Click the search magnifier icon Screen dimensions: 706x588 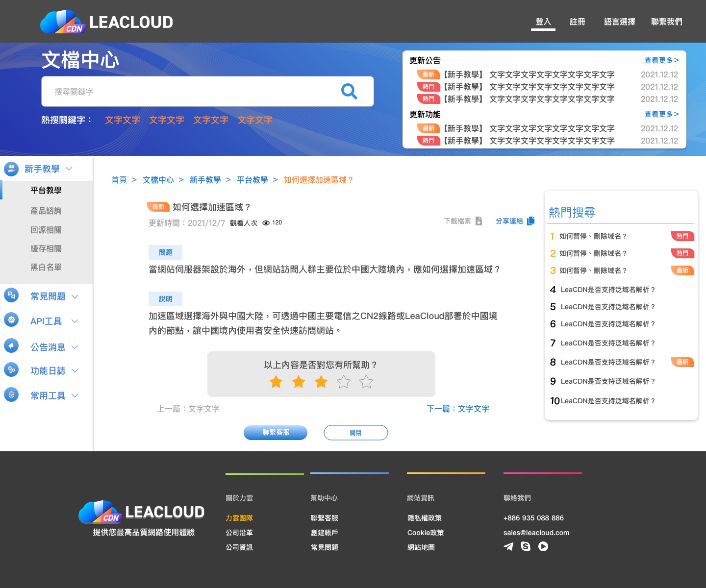click(x=349, y=91)
